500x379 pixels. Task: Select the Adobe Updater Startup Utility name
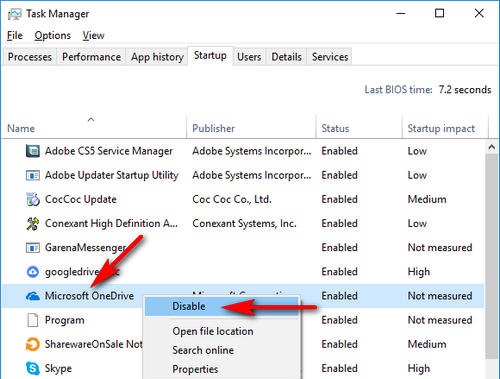[x=112, y=175]
